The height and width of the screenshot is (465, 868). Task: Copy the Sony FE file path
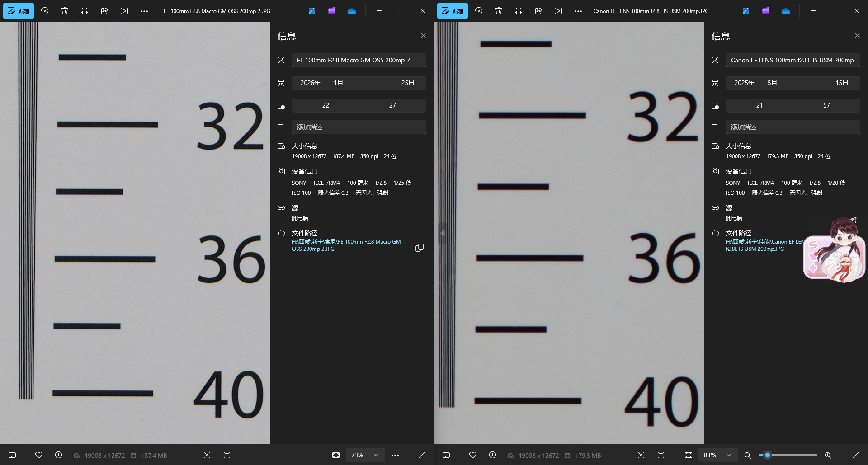tap(420, 248)
